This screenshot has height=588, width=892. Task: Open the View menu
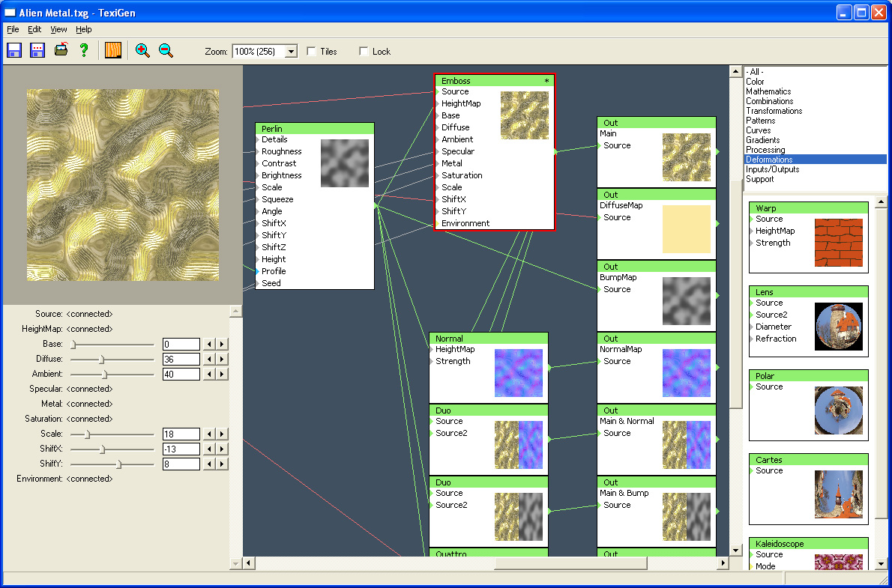[58, 29]
